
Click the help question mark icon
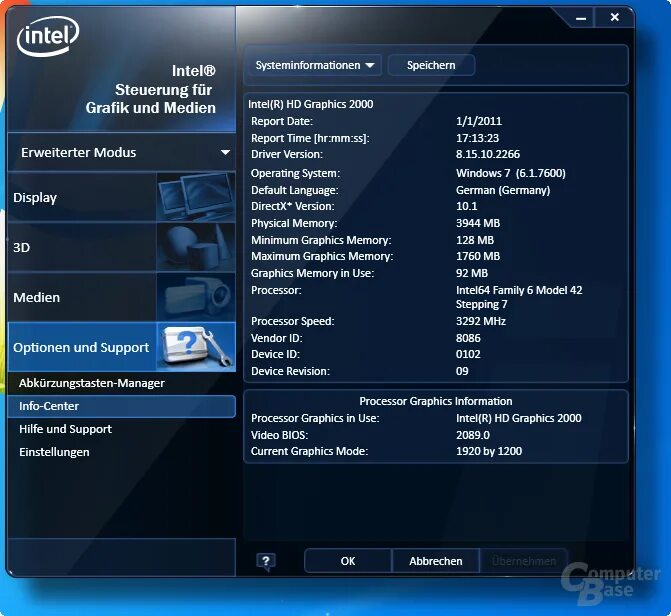[x=266, y=562]
